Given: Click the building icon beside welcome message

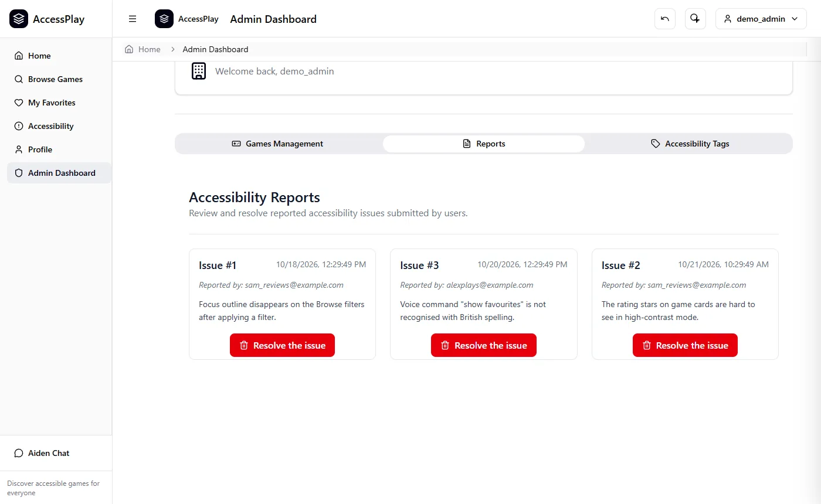Looking at the screenshot, I should (x=199, y=71).
